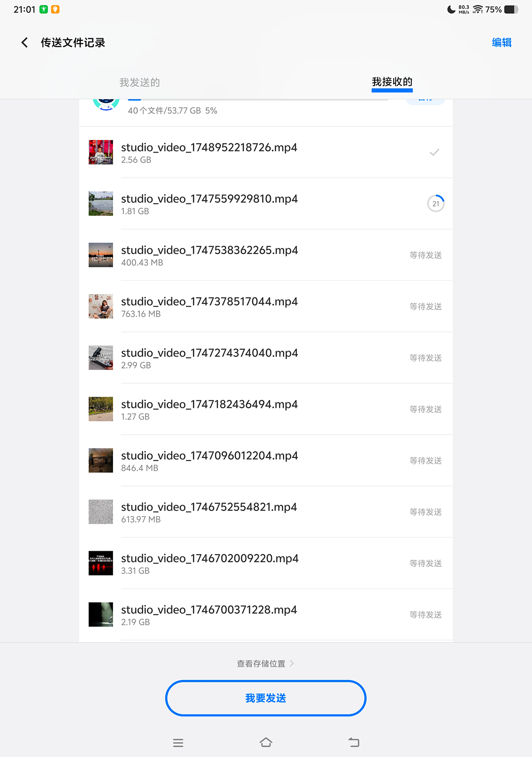Tap the system back navigation icon
This screenshot has width=532, height=757.
[x=354, y=742]
